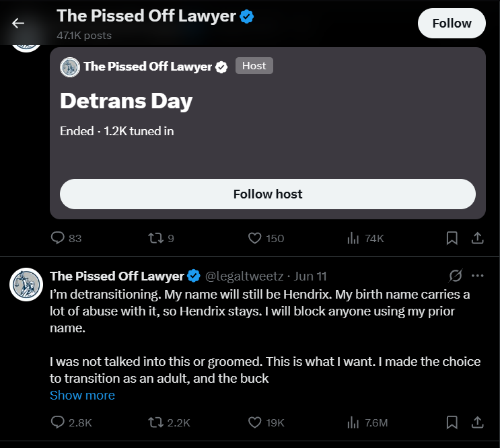Go back using the arrow icon
The image size is (500, 448).
pyautogui.click(x=18, y=24)
